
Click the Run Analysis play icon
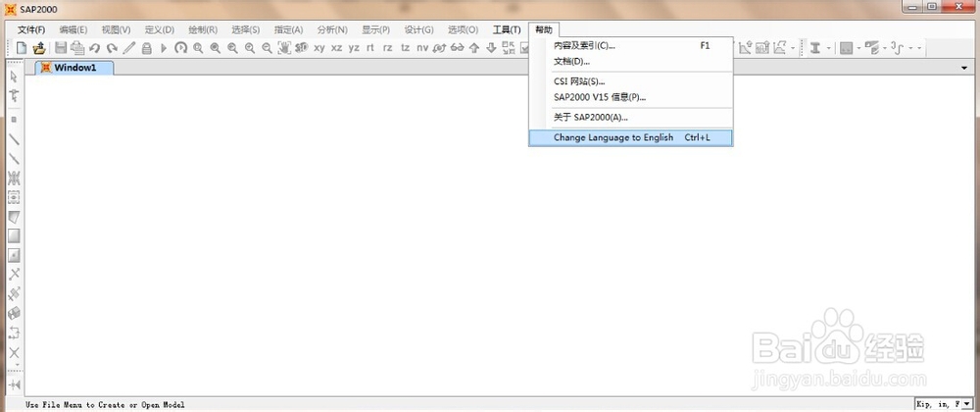[x=163, y=47]
